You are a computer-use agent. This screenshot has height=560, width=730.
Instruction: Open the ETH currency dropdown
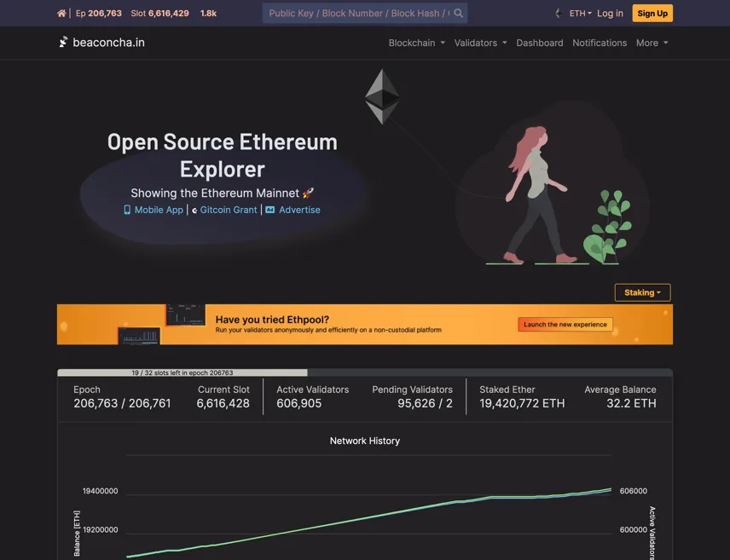pyautogui.click(x=580, y=14)
